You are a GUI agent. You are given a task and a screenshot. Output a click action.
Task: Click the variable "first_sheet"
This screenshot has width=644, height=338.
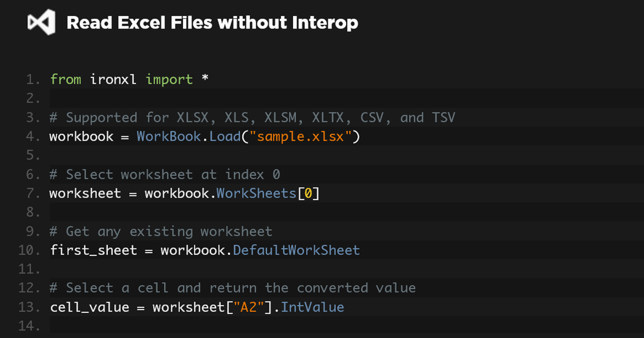(x=93, y=250)
